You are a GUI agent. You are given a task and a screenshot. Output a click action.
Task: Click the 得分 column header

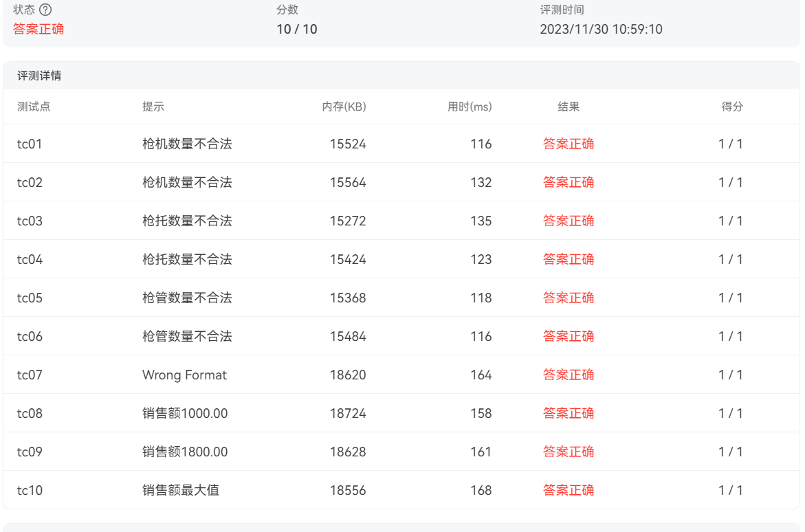click(x=732, y=107)
